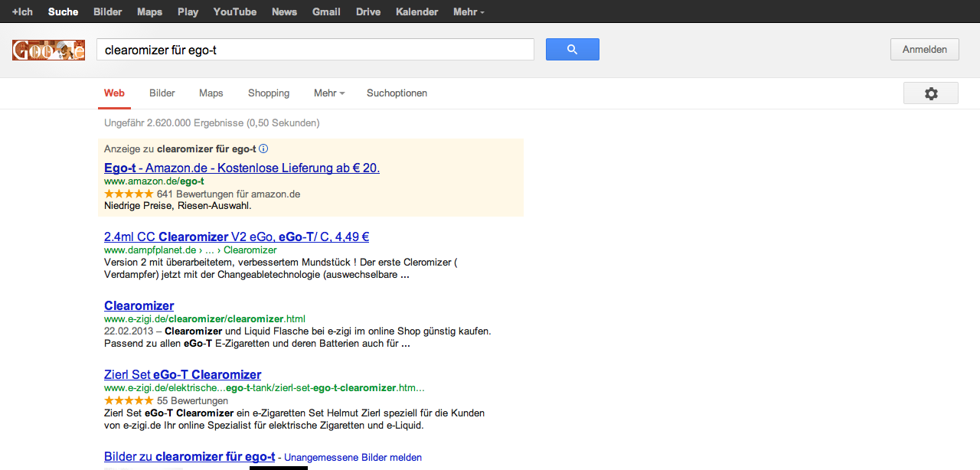Viewport: 980px width, 470px height.
Task: Open the 2.4ml CC Clearomizer V2 result
Action: 237,237
